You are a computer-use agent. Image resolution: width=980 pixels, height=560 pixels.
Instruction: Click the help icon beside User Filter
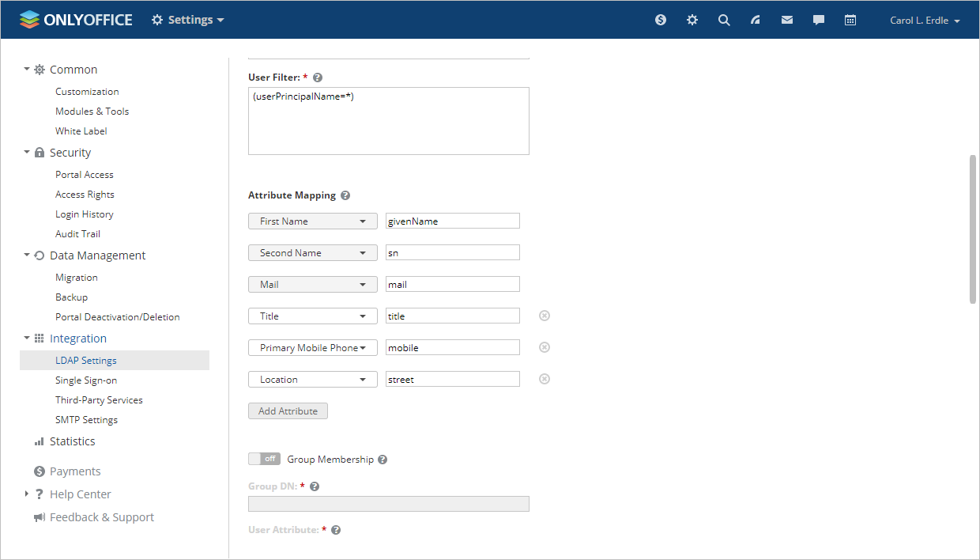[x=317, y=77]
